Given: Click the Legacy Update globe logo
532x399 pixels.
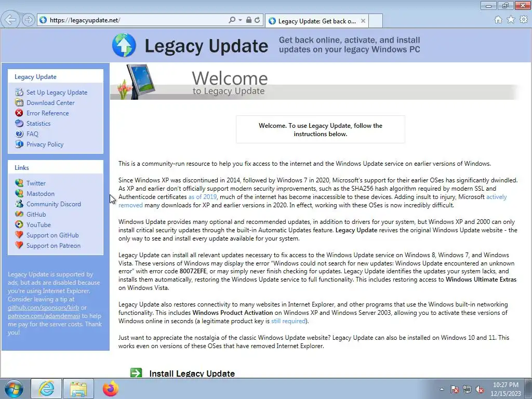Looking at the screenshot, I should point(124,45).
